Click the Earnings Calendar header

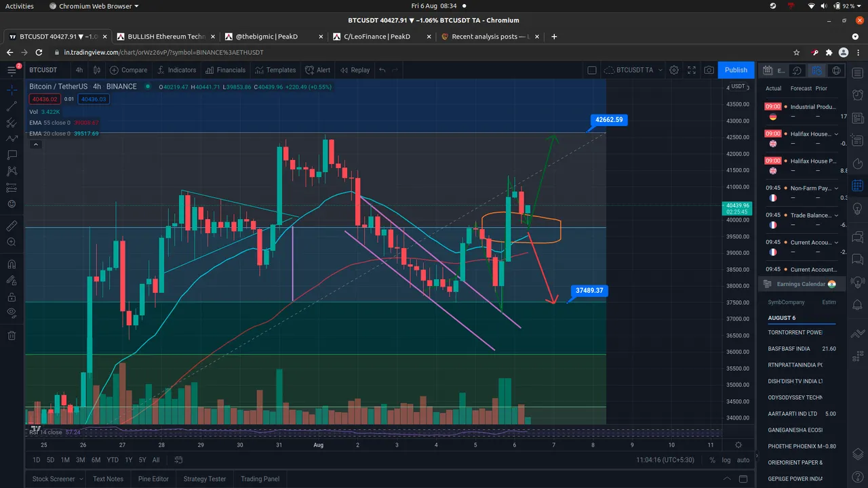pos(802,284)
